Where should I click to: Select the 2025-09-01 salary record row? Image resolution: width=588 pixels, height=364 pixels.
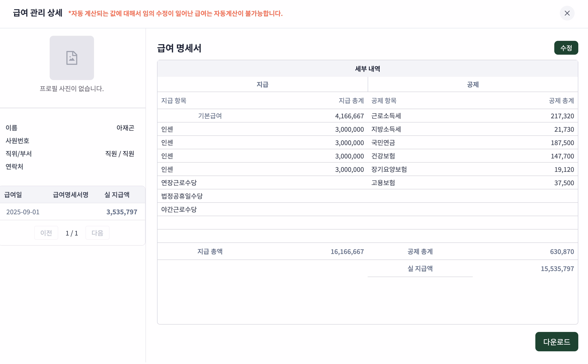click(72, 212)
